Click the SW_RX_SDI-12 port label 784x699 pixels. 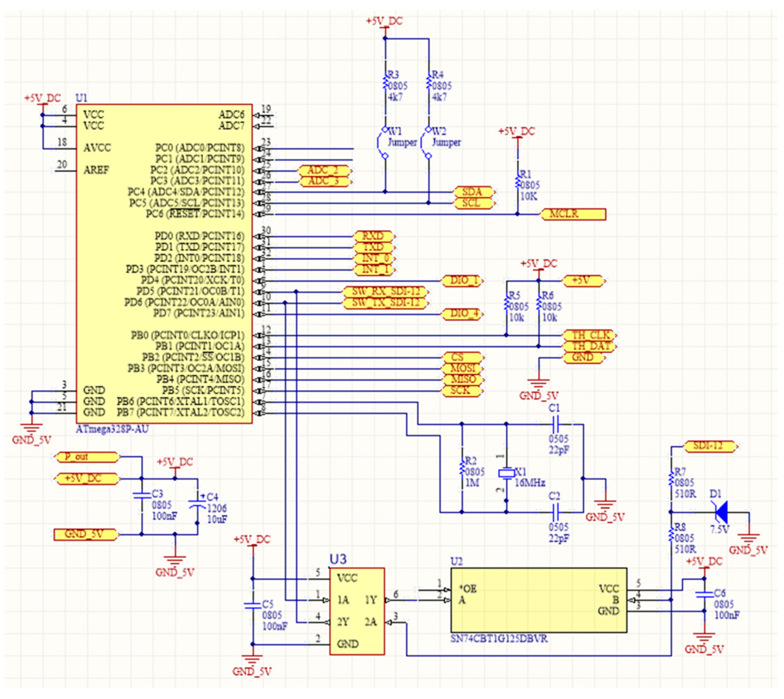tap(385, 291)
